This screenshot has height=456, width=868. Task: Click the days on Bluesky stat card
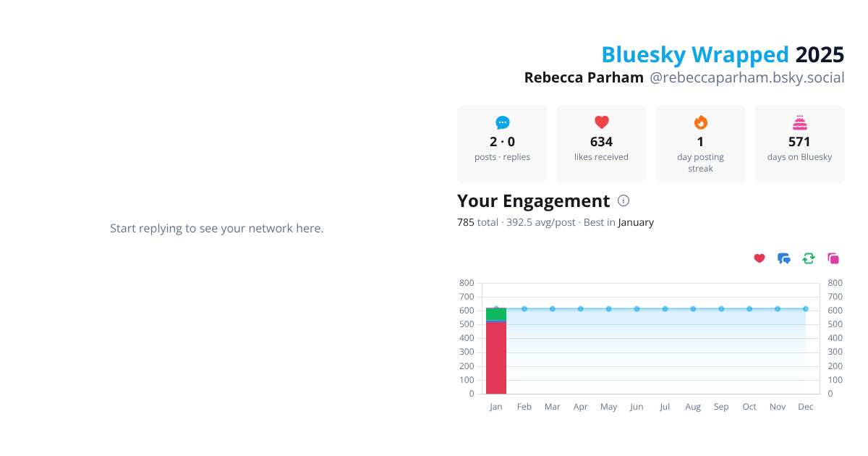coord(800,144)
